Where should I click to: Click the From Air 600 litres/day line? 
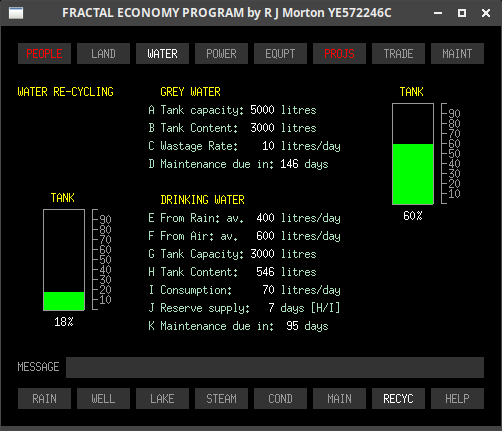[244, 236]
